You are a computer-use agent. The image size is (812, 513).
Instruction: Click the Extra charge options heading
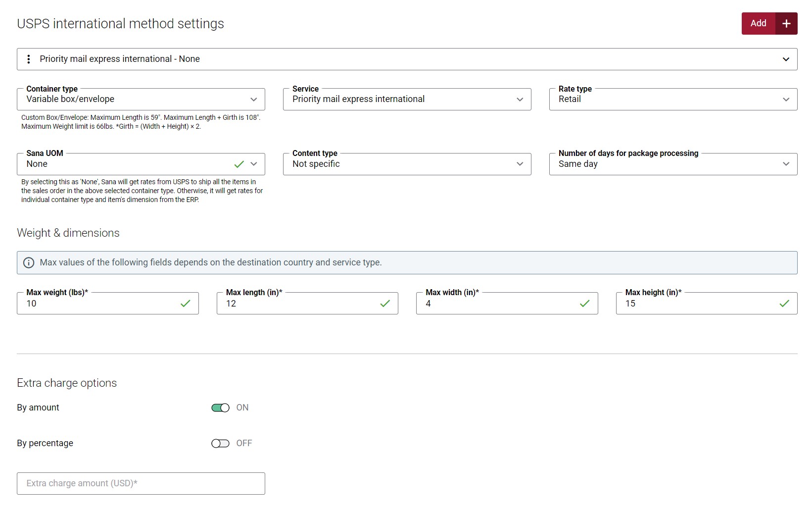pos(67,383)
